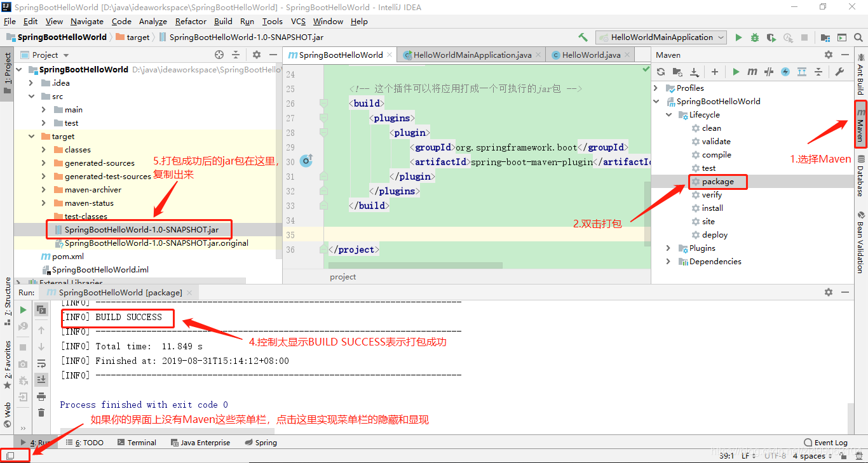Collapse the target folder
The height and width of the screenshot is (463, 868).
coord(31,137)
